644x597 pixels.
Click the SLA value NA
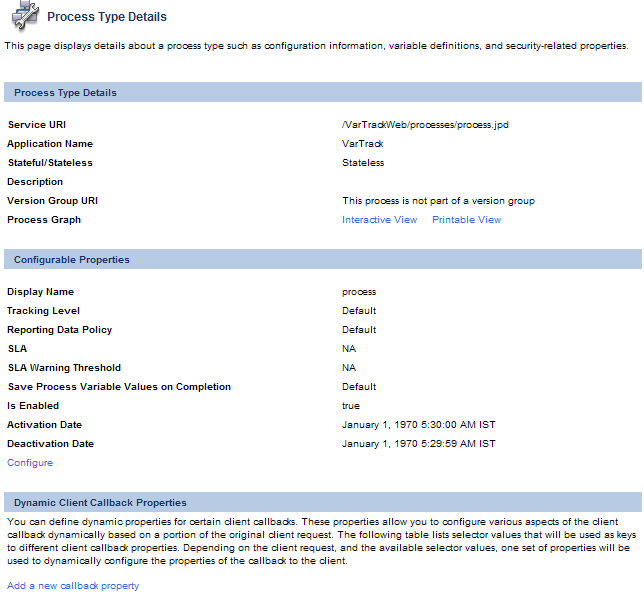pos(349,349)
